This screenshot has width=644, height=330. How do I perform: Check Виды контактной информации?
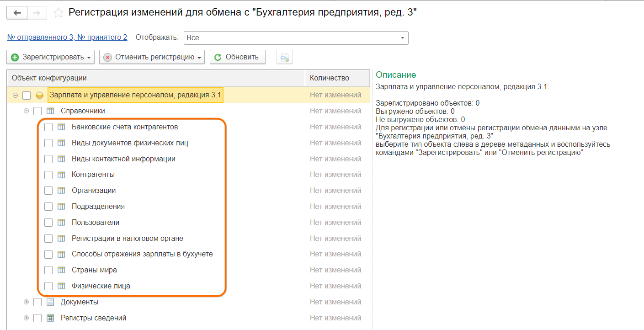click(x=48, y=159)
